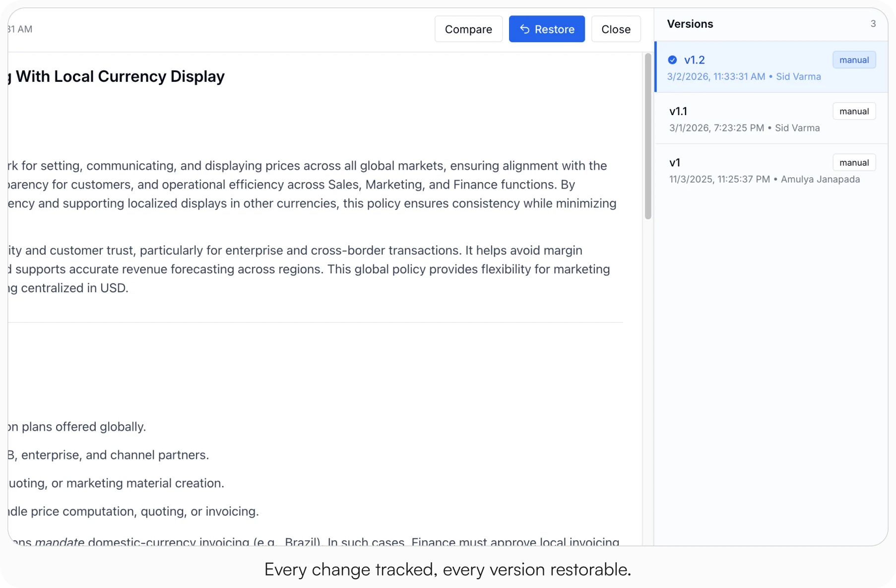Viewport: 896px width, 588px height.
Task: Click the 11/3/2025, 11:25:37 PM timestamp
Action: coord(719,179)
